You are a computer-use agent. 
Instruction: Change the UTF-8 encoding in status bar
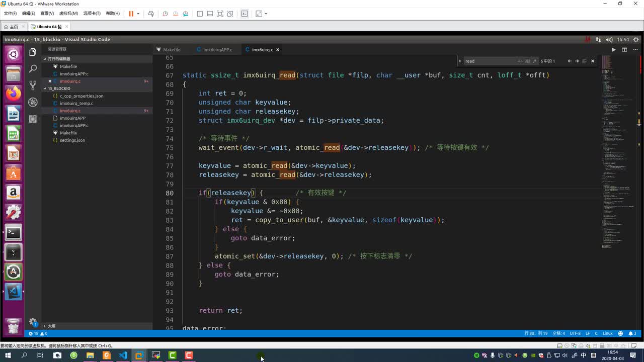coord(575,333)
